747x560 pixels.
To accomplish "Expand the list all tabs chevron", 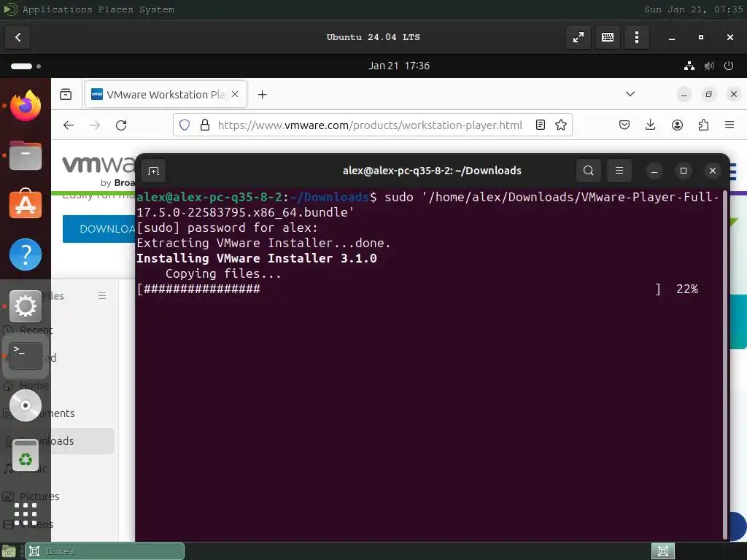I will (630, 94).
